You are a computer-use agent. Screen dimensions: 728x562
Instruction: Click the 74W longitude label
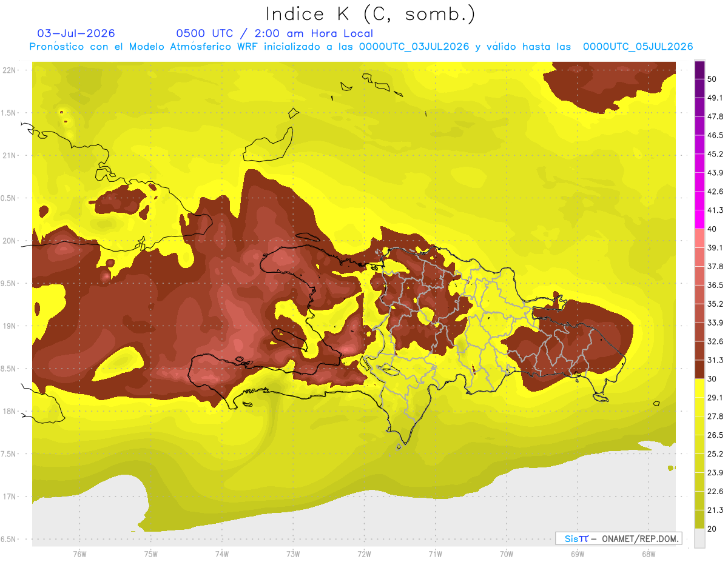(x=222, y=553)
